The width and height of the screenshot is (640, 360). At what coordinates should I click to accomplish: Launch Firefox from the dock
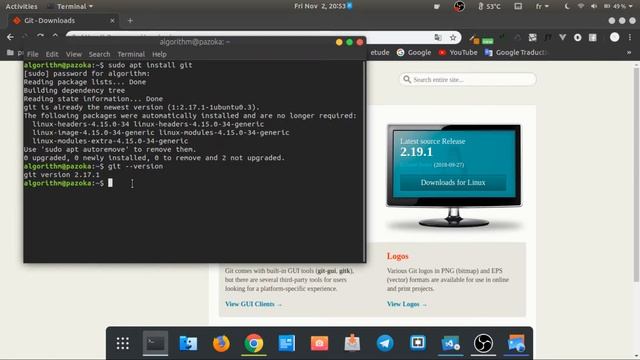(x=221, y=343)
